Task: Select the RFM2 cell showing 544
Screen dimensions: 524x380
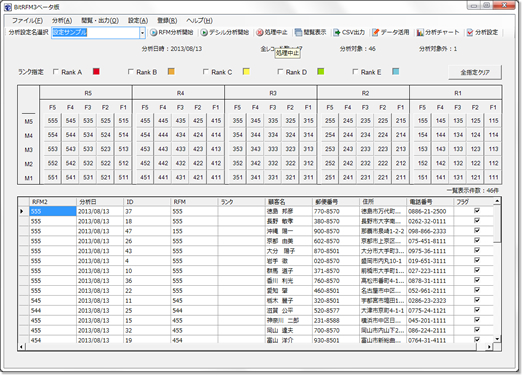Action: [53, 311]
